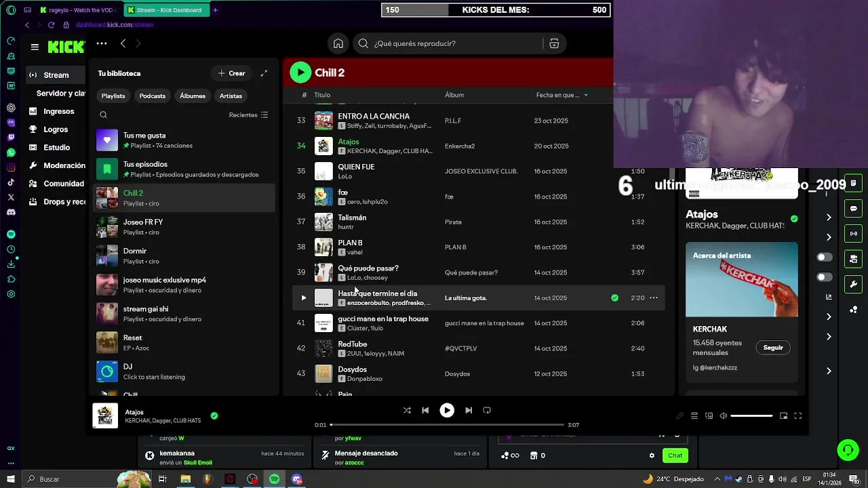The image size is (868, 488).
Task: Expand the bottom Kick panel chevron
Action: click(829, 371)
